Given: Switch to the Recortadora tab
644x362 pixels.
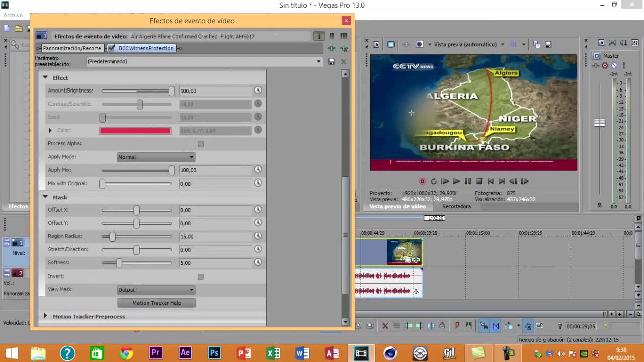Looking at the screenshot, I should [456, 207].
